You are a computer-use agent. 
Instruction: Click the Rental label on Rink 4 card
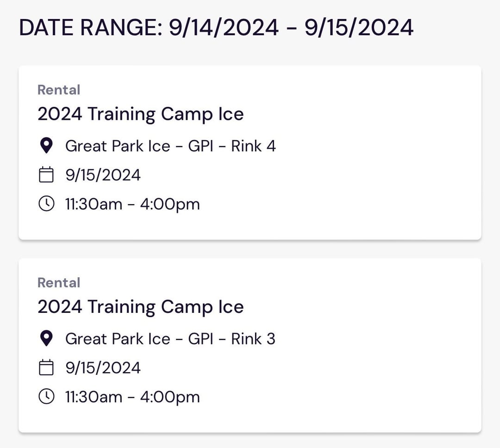click(x=59, y=90)
